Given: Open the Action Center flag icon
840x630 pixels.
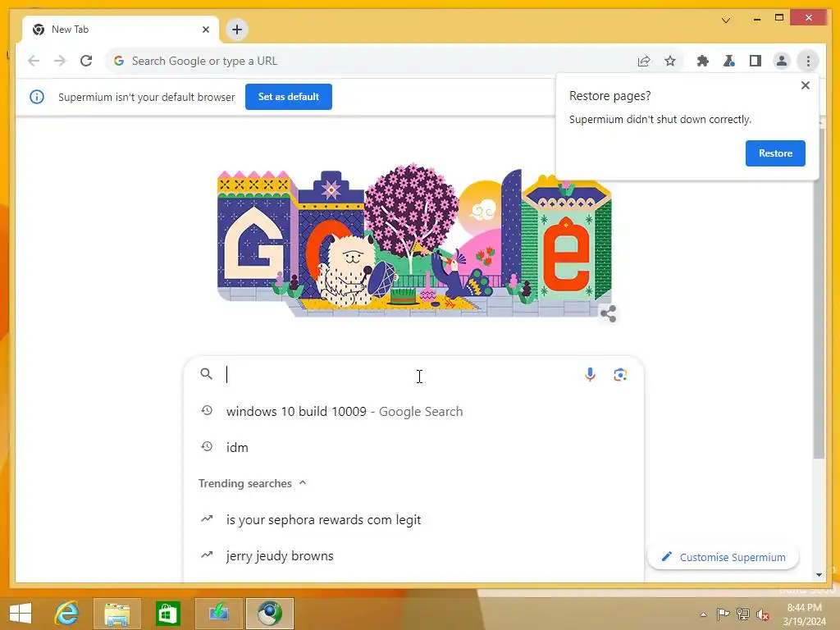Looking at the screenshot, I should (x=723, y=614).
